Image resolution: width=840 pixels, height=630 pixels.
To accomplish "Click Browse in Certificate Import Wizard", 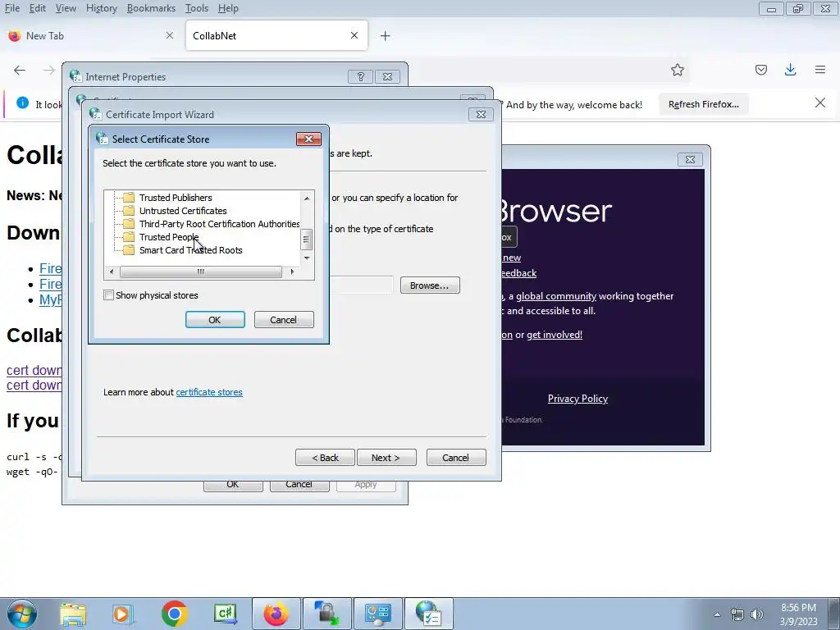I will pyautogui.click(x=430, y=285).
